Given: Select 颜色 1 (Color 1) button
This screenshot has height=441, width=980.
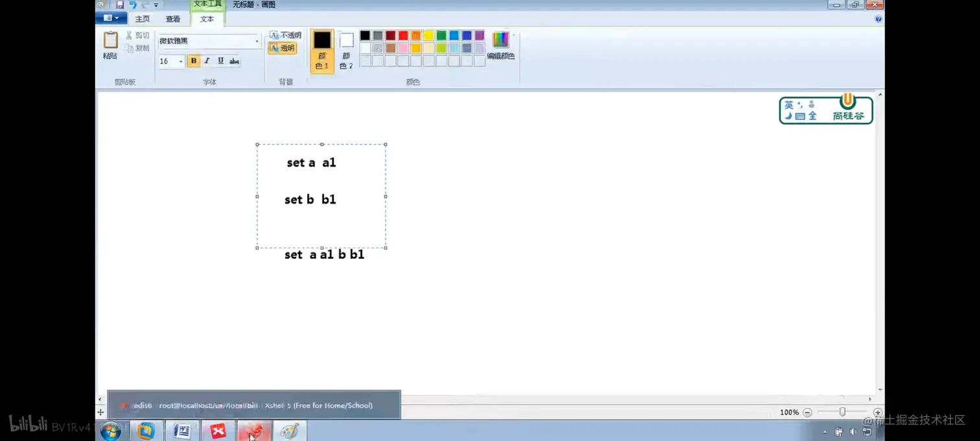Looking at the screenshot, I should (322, 51).
